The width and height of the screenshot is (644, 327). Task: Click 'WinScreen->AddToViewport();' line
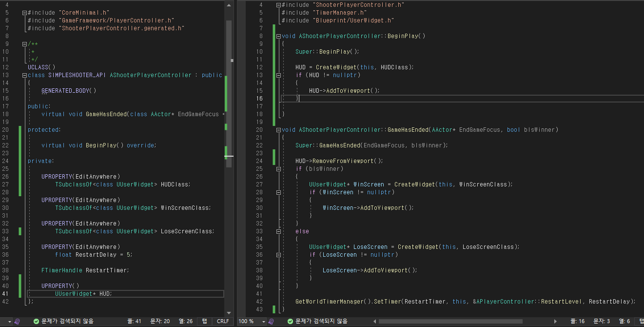tap(368, 208)
